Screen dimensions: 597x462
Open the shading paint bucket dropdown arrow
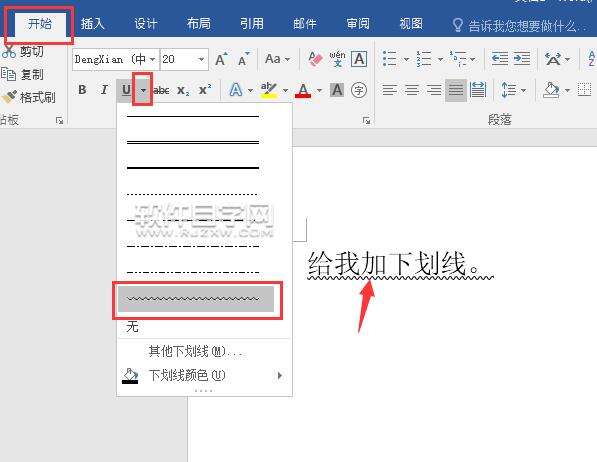pos(567,91)
